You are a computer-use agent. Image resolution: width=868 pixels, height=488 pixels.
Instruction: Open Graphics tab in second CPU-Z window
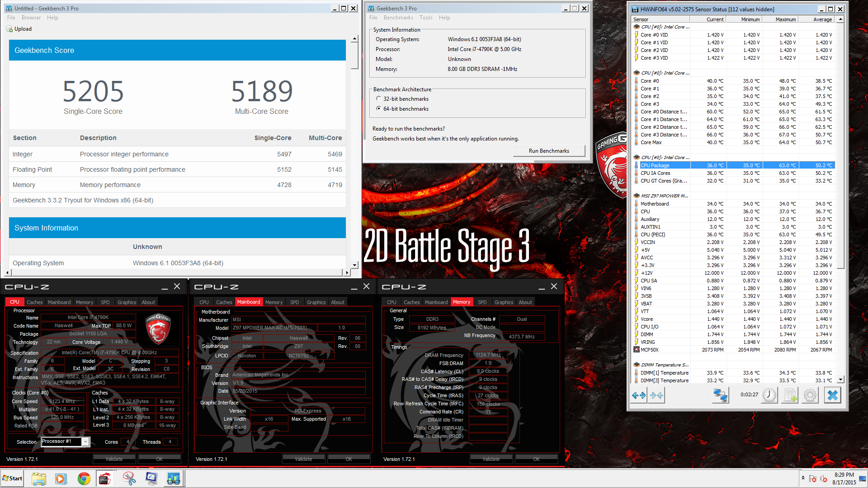click(316, 302)
